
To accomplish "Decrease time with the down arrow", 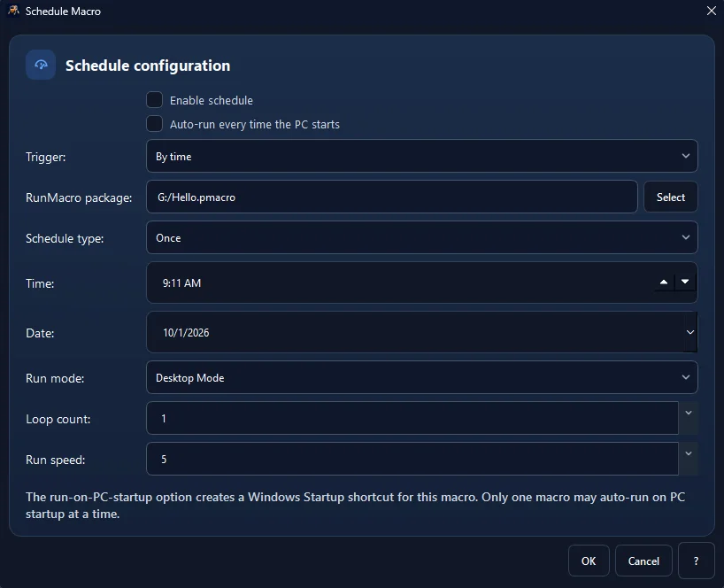I will click(x=685, y=282).
